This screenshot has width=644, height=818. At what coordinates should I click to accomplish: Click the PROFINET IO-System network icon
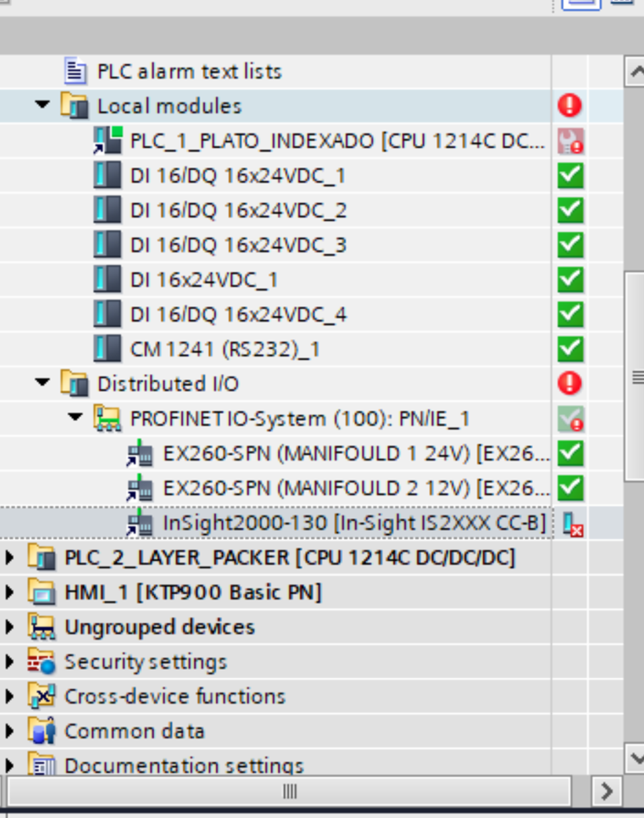(x=108, y=418)
